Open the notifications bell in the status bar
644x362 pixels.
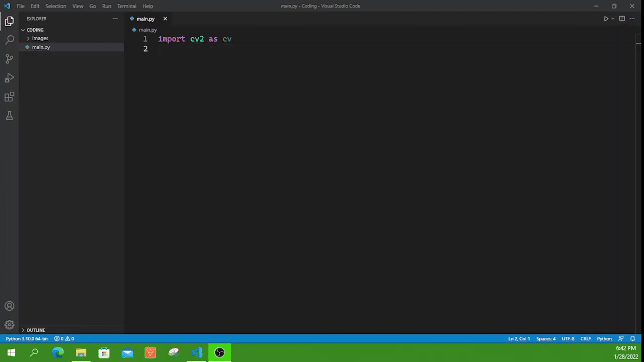tap(632, 338)
